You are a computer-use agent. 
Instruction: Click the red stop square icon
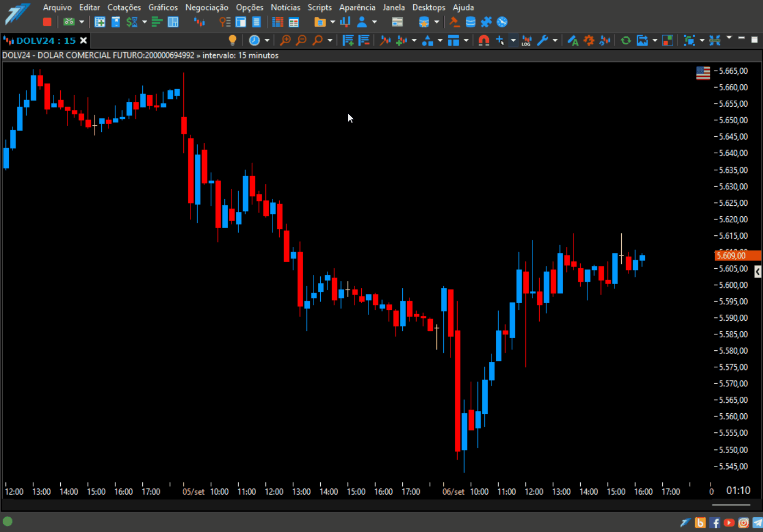point(47,22)
